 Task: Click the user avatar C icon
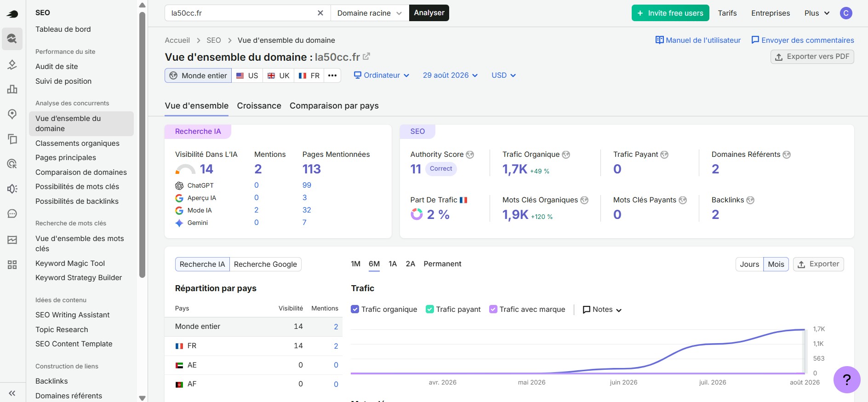point(846,13)
